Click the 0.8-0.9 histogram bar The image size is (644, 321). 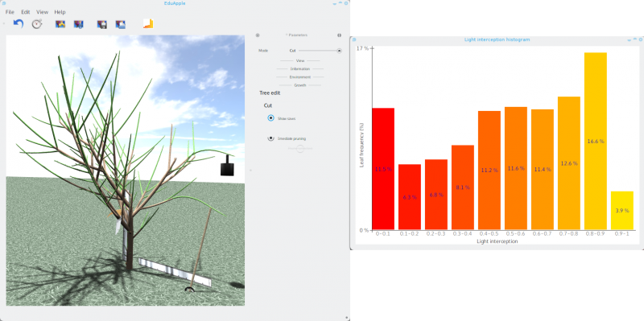pyautogui.click(x=596, y=141)
